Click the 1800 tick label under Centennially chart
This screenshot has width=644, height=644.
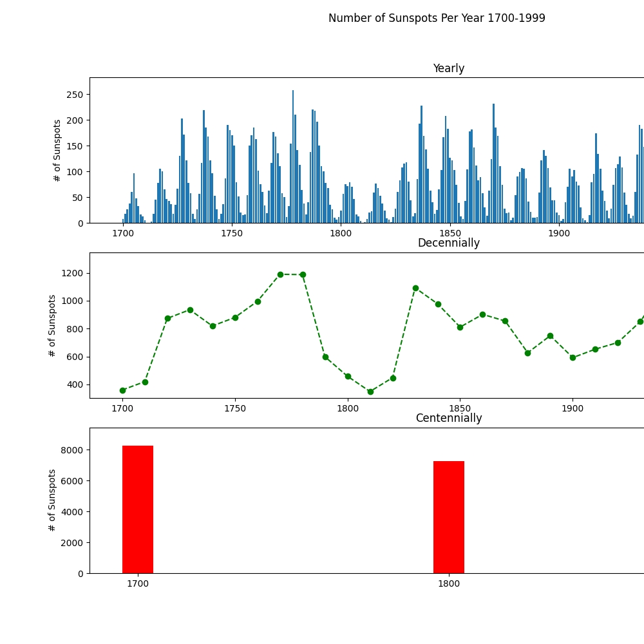[x=448, y=584]
